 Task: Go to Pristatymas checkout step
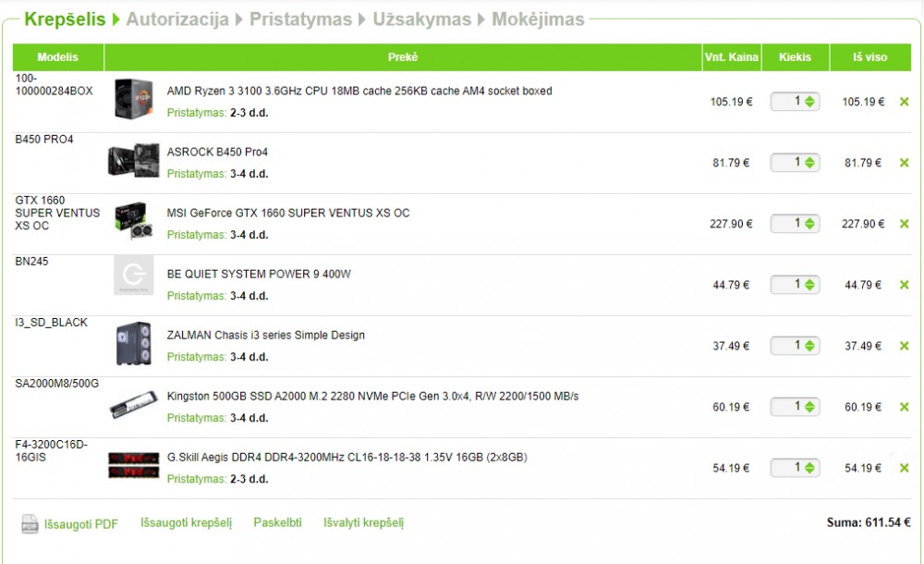300,18
